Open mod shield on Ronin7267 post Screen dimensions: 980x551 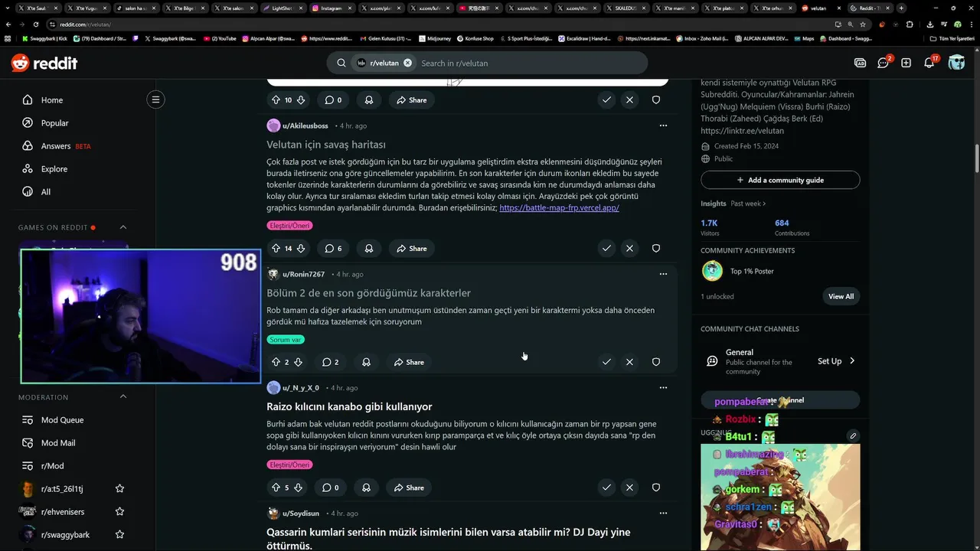tap(656, 362)
